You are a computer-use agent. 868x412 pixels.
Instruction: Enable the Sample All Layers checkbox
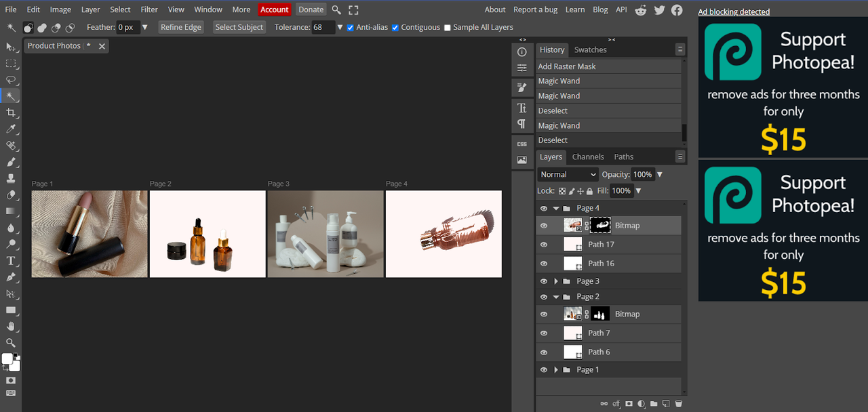click(447, 28)
